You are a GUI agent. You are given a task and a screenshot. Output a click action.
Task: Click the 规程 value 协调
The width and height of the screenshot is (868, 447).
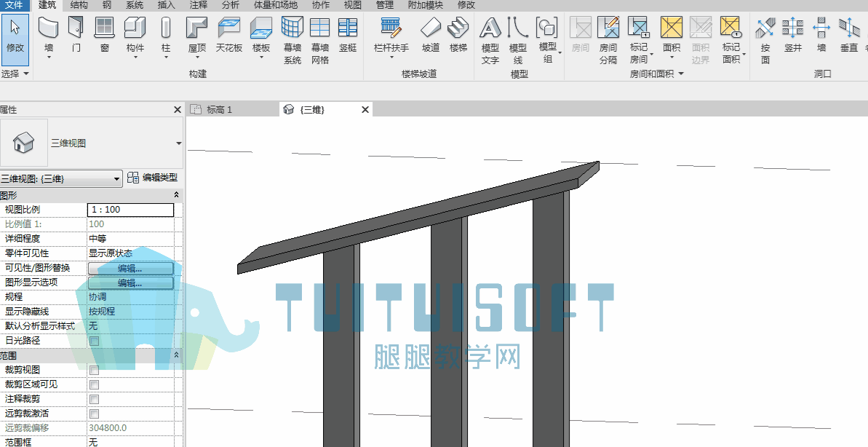tap(131, 297)
